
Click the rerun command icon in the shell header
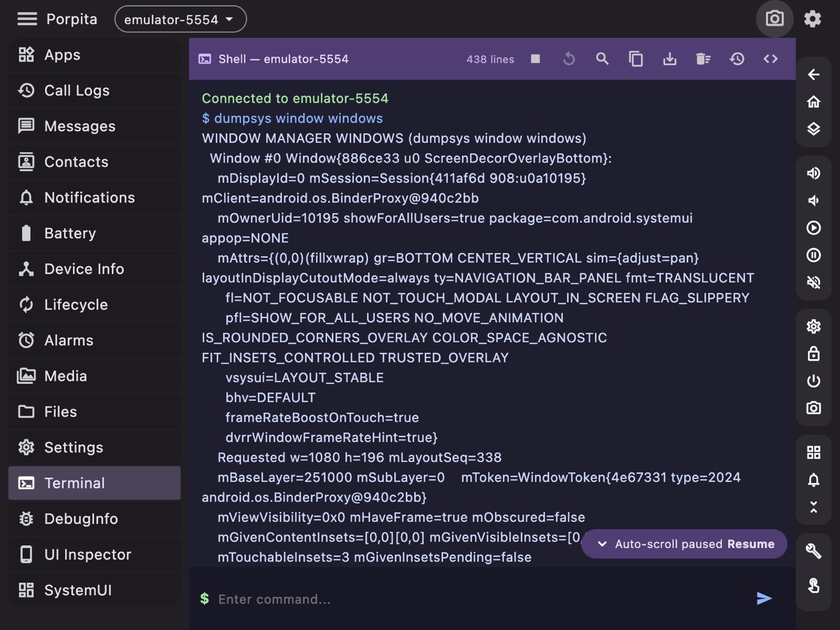[x=569, y=59]
